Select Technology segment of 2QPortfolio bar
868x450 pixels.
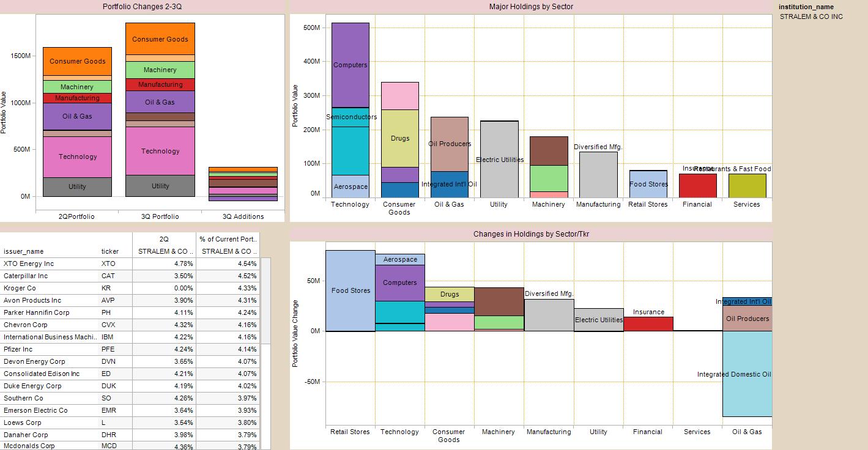(77, 157)
